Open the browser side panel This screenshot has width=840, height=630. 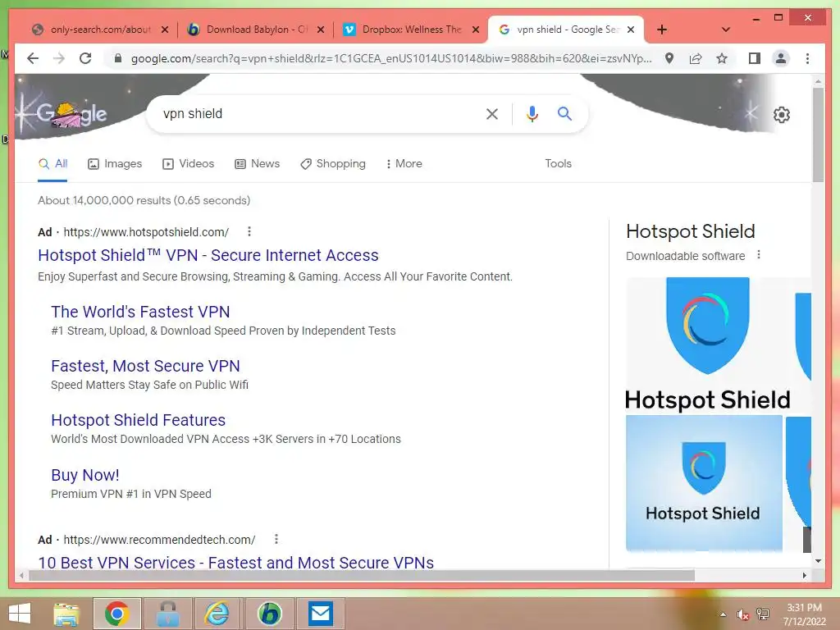tap(755, 58)
